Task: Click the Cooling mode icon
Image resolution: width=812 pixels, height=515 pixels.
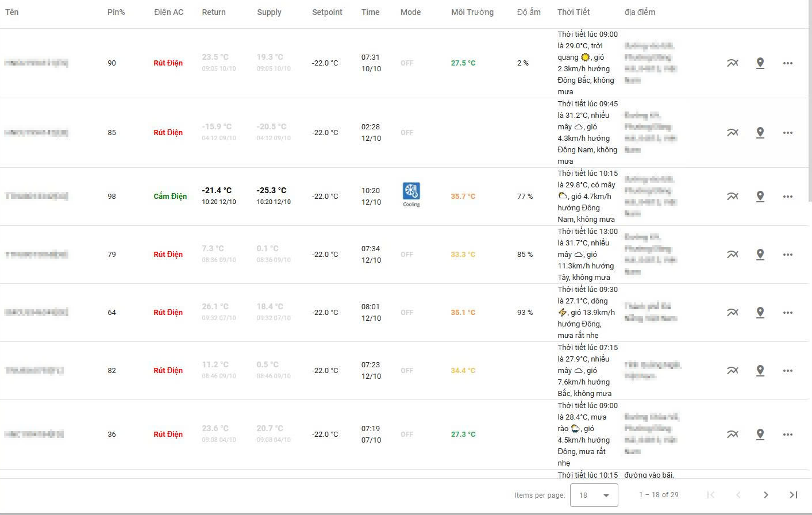Action: click(x=411, y=192)
